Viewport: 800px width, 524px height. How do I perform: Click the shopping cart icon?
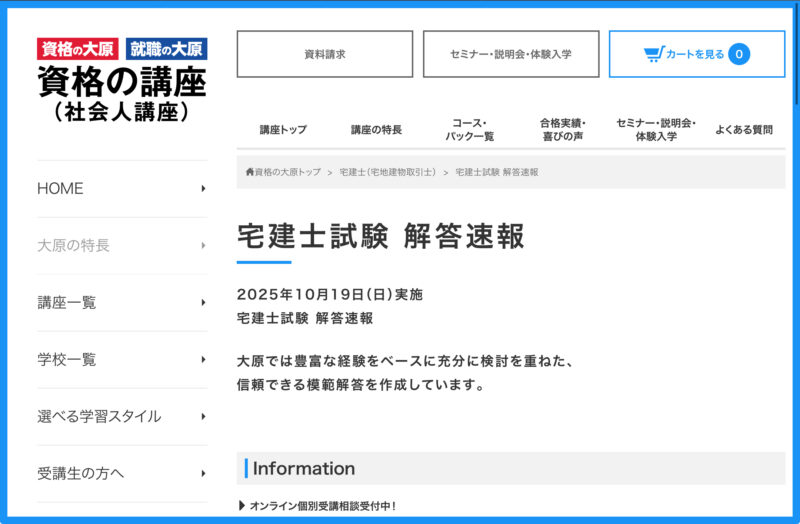pos(653,54)
